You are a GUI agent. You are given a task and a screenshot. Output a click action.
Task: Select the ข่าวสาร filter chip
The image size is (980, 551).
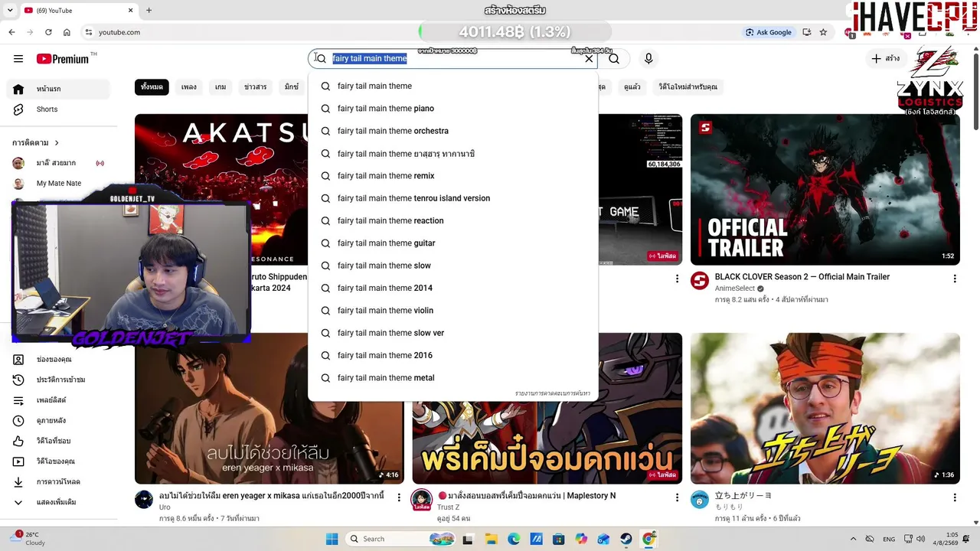click(255, 87)
